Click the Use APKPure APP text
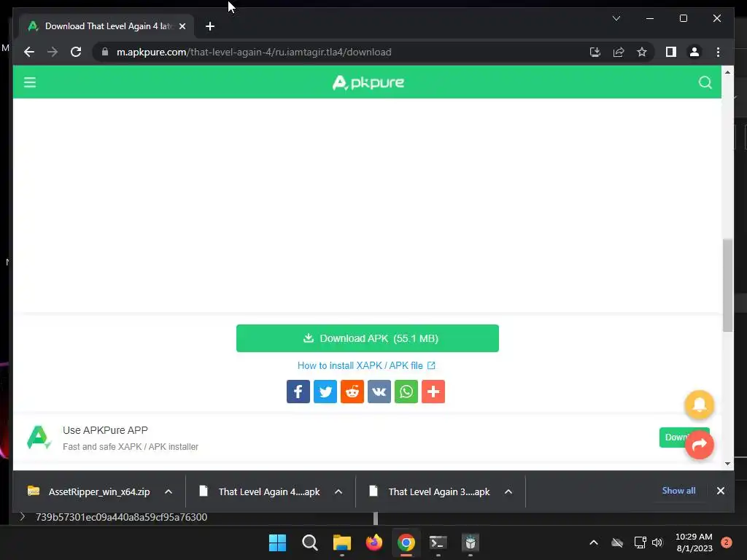Screen dimensions: 747x560 [105, 430]
